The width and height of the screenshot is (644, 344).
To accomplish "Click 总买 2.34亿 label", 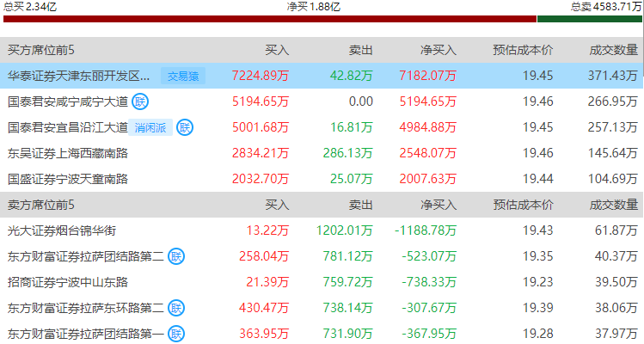I will [30, 7].
